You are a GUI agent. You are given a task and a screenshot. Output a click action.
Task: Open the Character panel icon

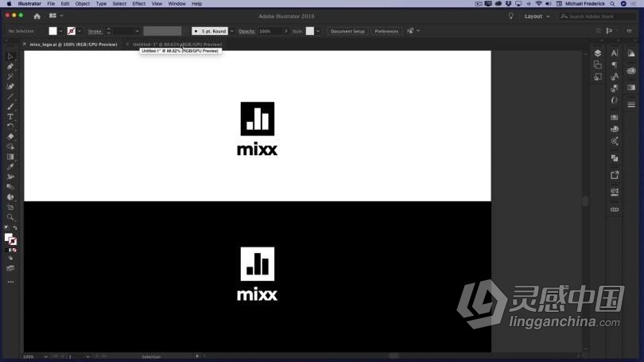click(x=615, y=53)
